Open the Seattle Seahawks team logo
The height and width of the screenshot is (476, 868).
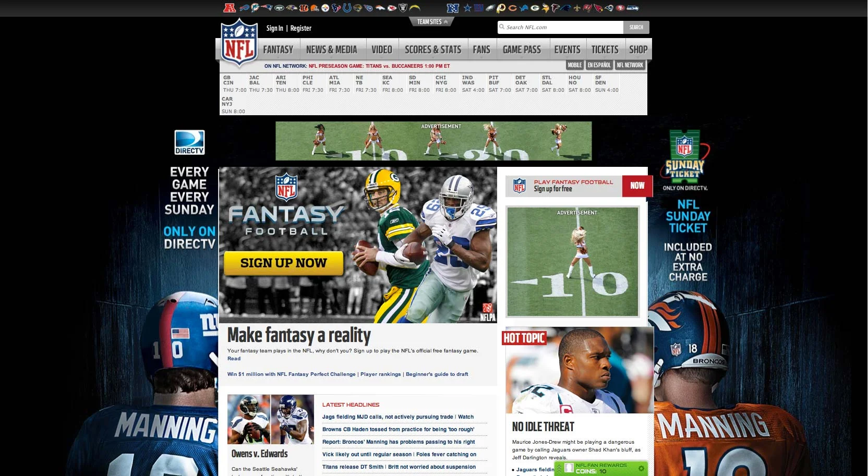coord(632,8)
